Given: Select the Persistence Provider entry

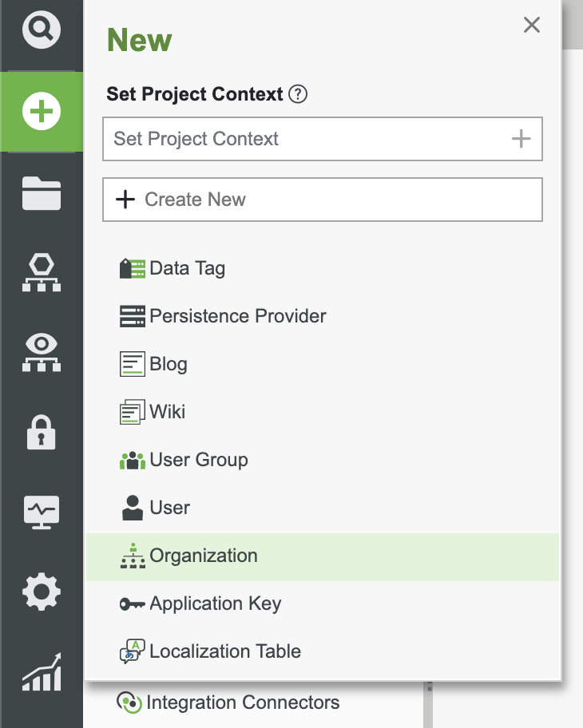Looking at the screenshot, I should click(237, 316).
